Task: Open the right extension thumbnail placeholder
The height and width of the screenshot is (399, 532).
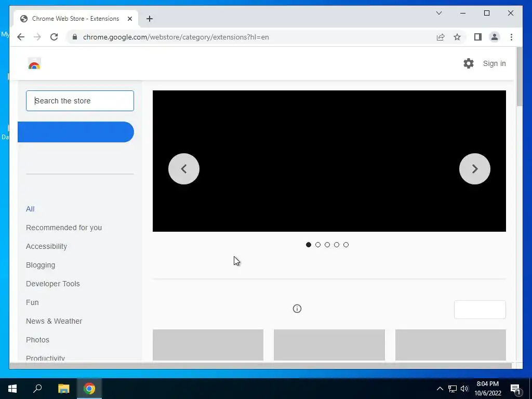Action: (450, 345)
